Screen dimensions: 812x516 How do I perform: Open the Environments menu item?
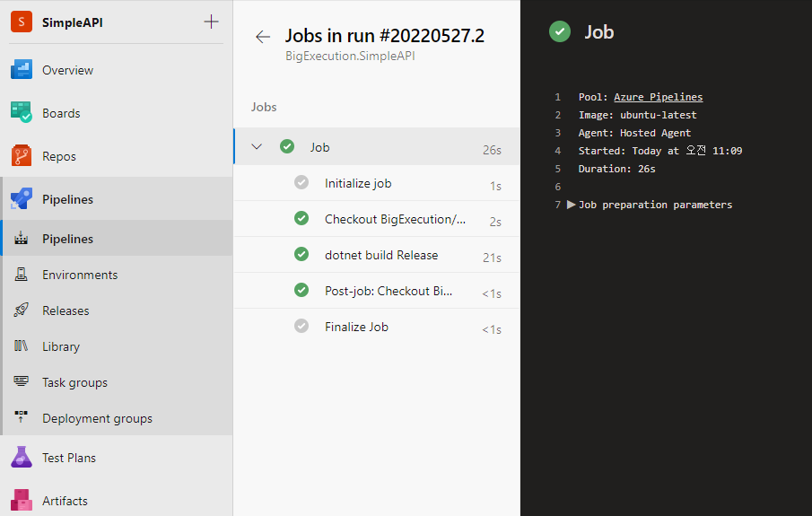tap(117, 274)
